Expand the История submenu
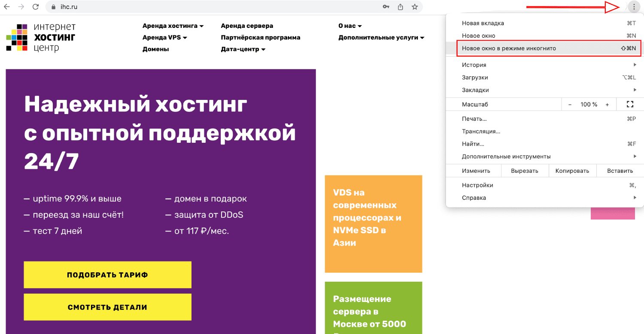 (545, 65)
